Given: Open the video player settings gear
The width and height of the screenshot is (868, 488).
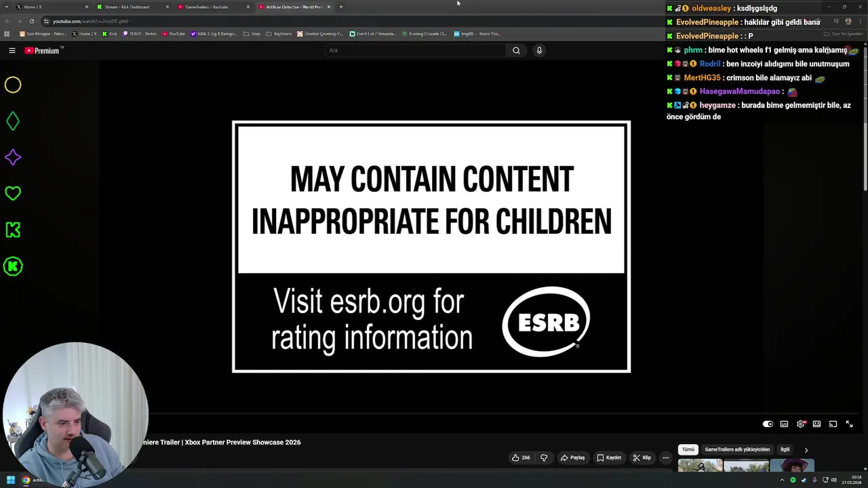Looking at the screenshot, I should (x=801, y=424).
